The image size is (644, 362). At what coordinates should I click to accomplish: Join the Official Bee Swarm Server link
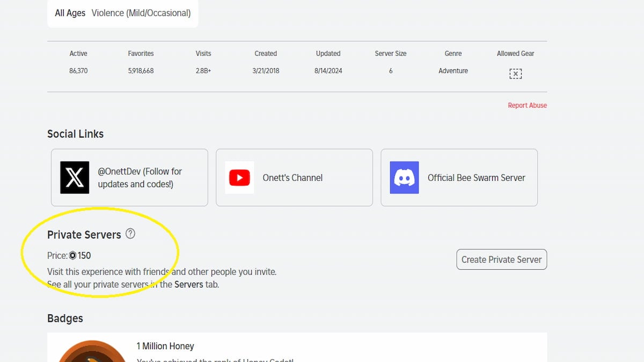point(476,178)
